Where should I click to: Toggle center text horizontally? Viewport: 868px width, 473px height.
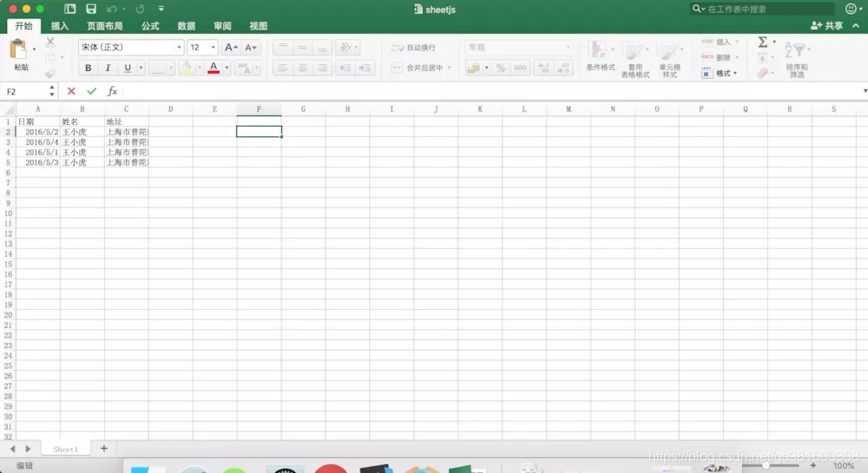[303, 68]
